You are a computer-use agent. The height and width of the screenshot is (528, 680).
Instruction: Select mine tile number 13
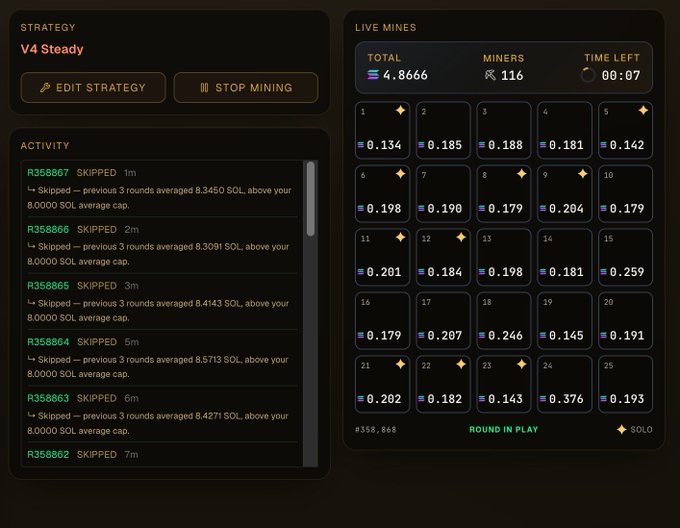[x=504, y=257]
